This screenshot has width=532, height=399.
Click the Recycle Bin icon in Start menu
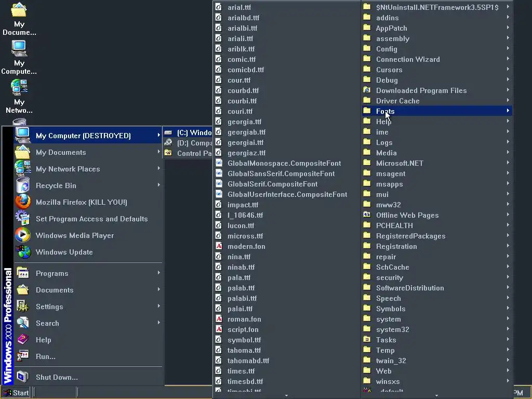click(x=23, y=185)
